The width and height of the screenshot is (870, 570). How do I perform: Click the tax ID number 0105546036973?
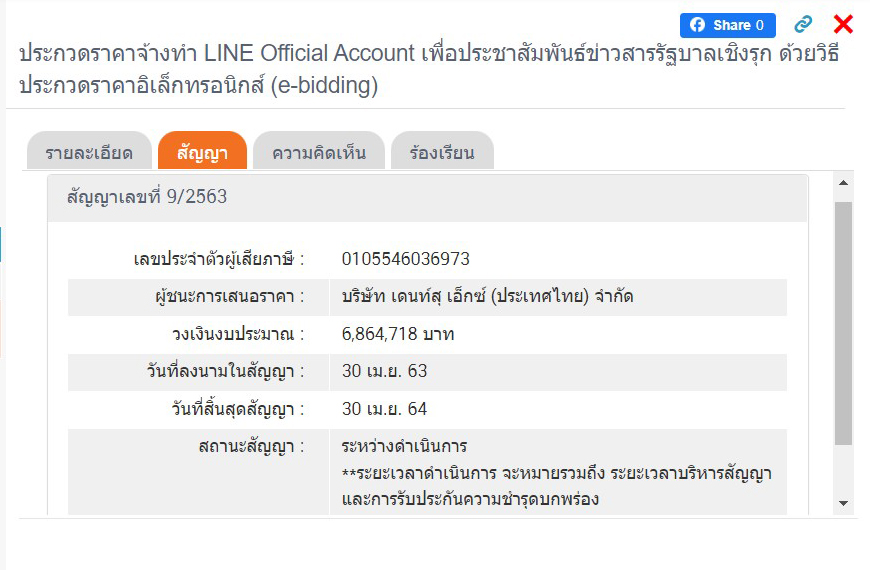coord(405,259)
